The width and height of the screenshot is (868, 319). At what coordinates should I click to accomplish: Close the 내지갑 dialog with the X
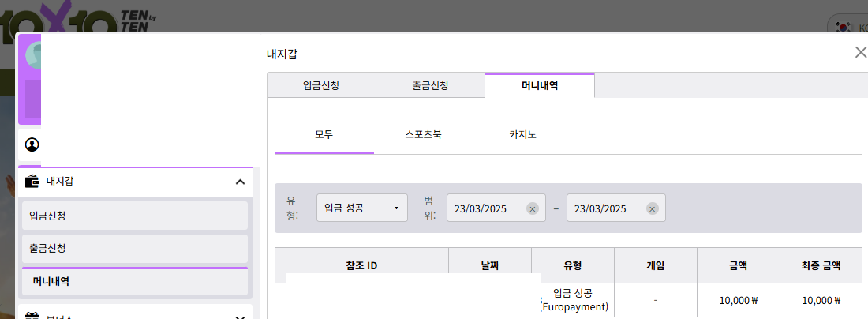860,53
